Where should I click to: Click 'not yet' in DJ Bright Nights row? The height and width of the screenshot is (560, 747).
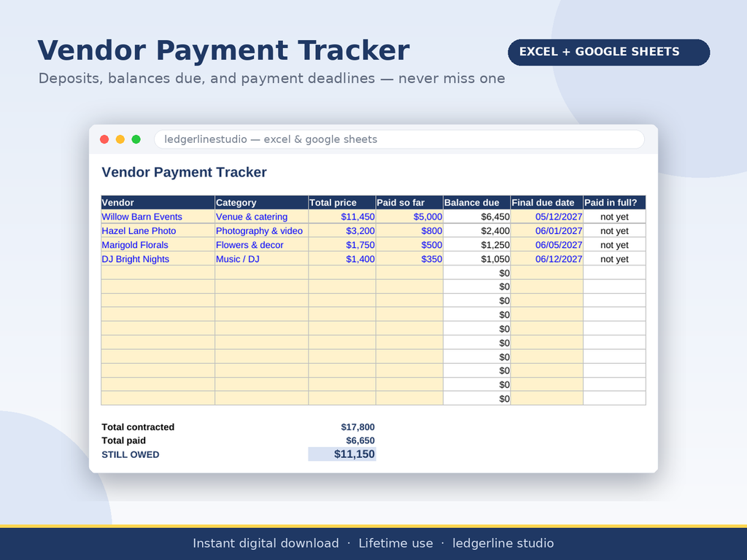point(614,259)
